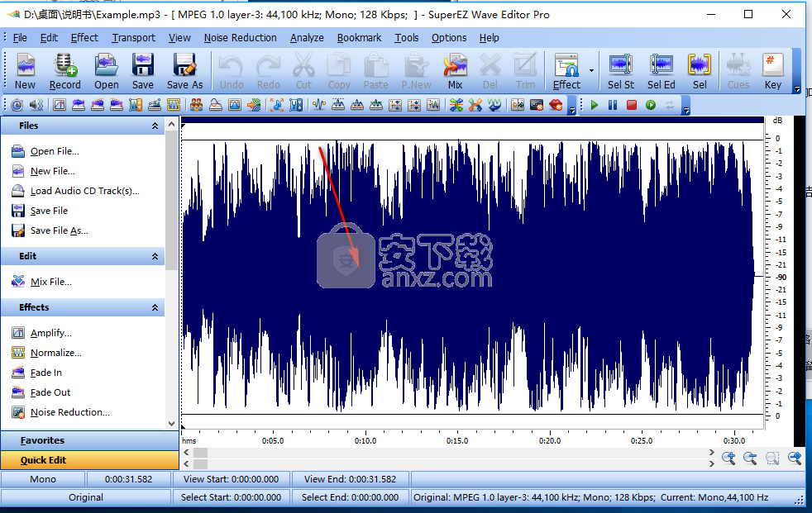Click the green circled play button
The image size is (812, 513).
click(x=651, y=106)
